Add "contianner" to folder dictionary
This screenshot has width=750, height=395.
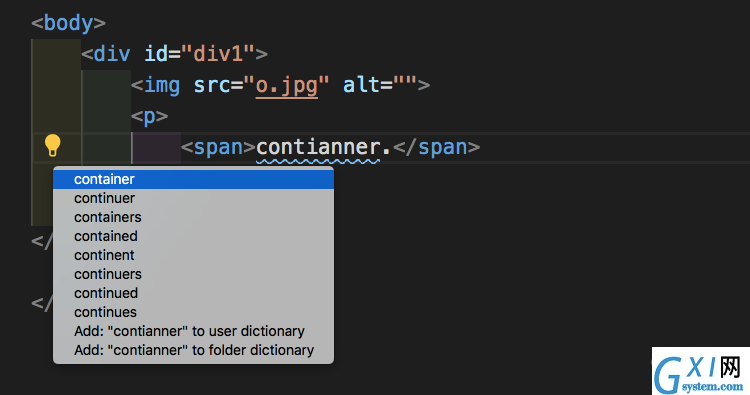click(193, 350)
